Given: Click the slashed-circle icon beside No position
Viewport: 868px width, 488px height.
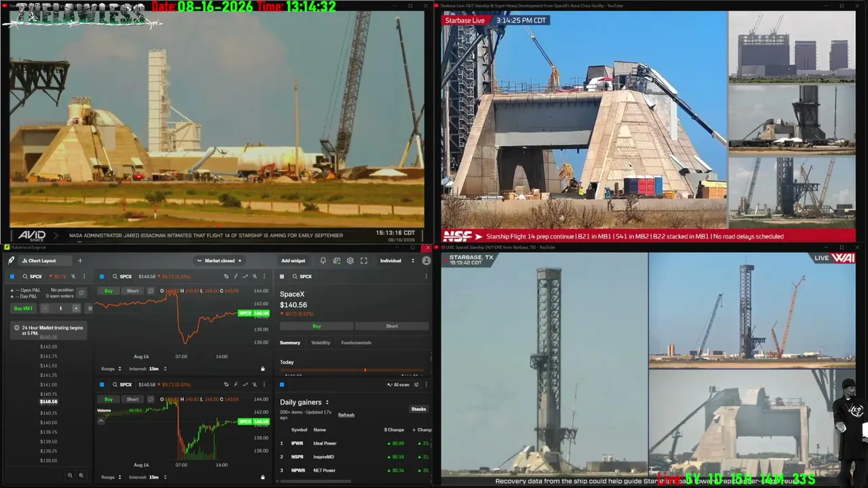Looking at the screenshot, I should pyautogui.click(x=81, y=293).
